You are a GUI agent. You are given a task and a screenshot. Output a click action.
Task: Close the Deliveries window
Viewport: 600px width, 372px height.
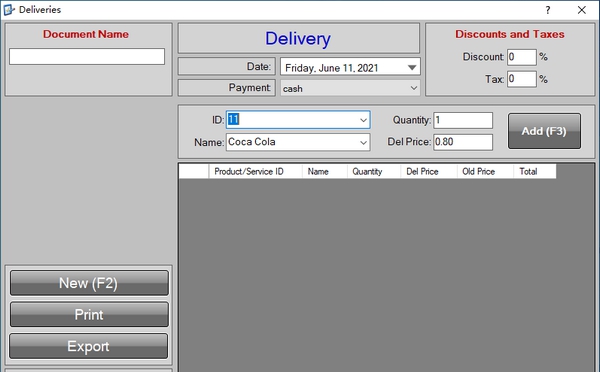pyautogui.click(x=582, y=10)
